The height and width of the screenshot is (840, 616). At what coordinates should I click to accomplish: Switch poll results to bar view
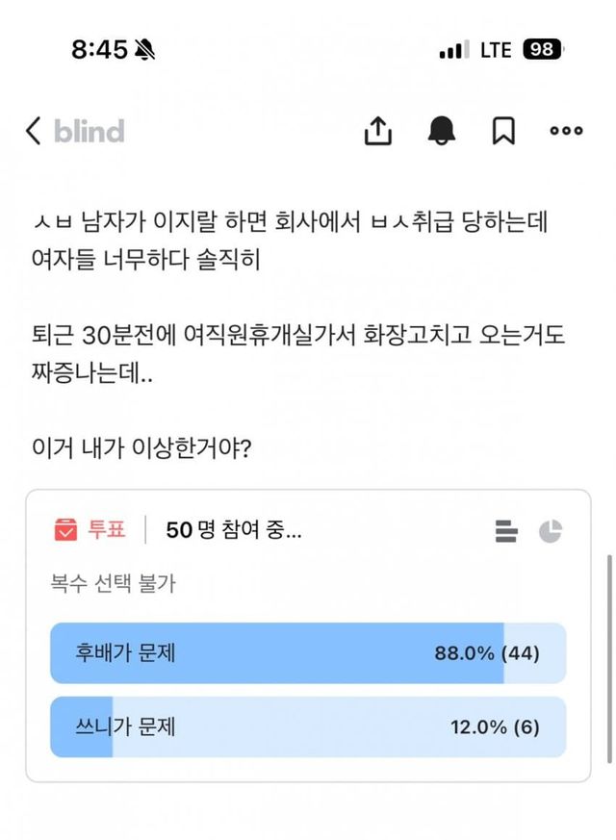506,530
